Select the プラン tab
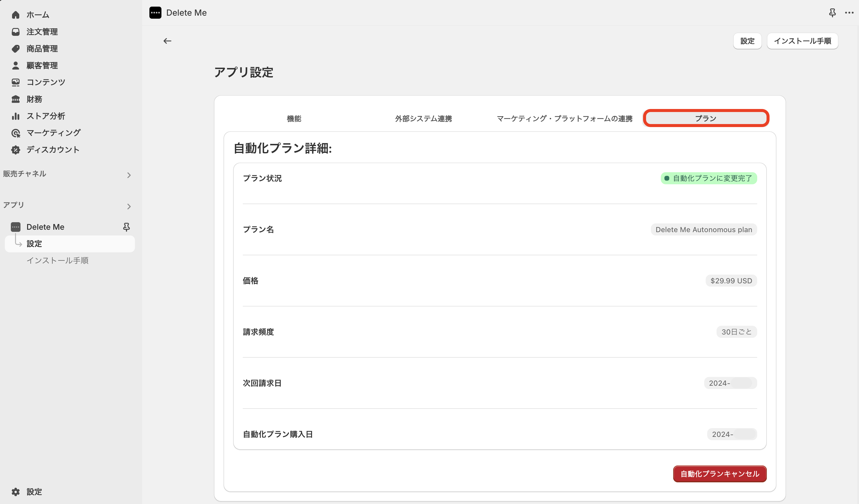This screenshot has height=504, width=859. (706, 118)
